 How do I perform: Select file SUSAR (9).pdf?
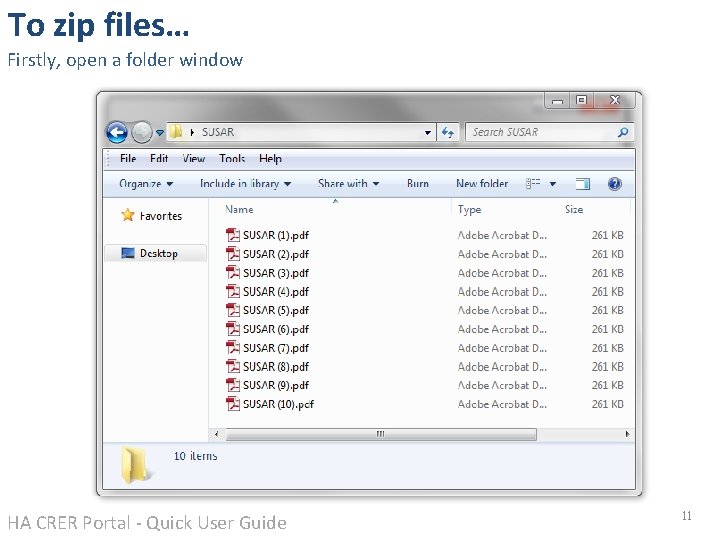tap(276, 385)
